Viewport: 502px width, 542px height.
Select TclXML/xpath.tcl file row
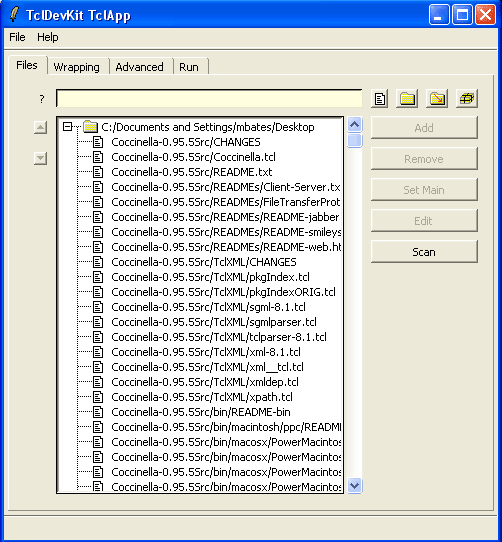point(202,397)
